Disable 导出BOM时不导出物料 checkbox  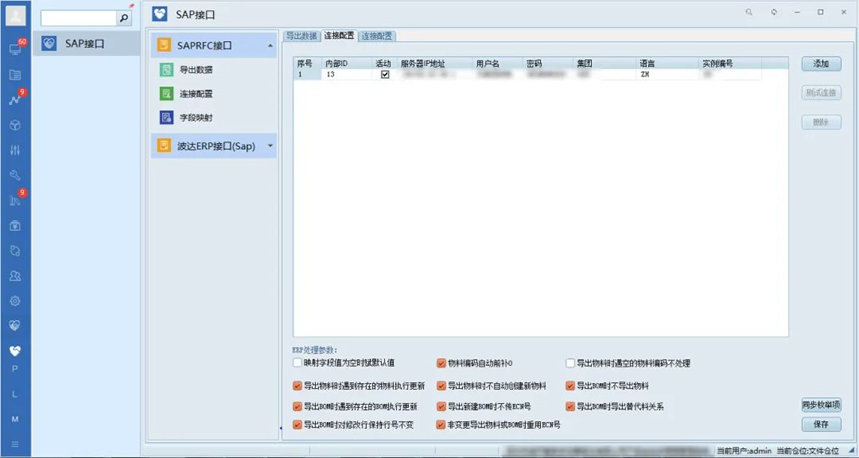[x=571, y=386]
